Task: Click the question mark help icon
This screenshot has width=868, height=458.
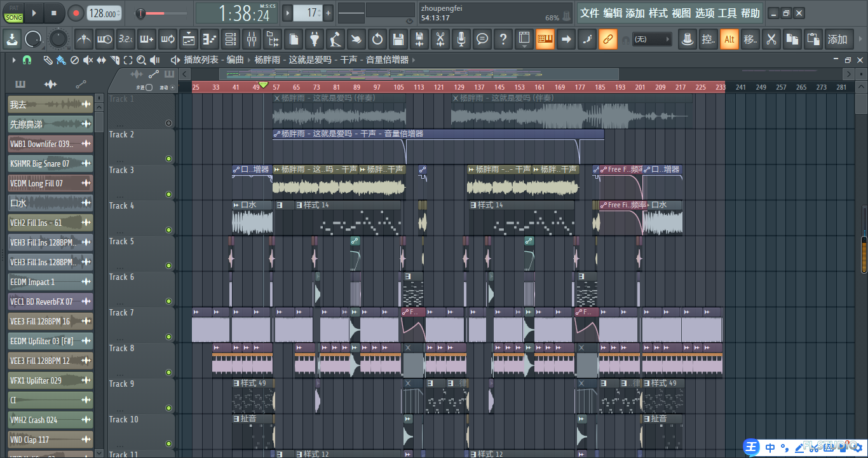Action: 503,39
